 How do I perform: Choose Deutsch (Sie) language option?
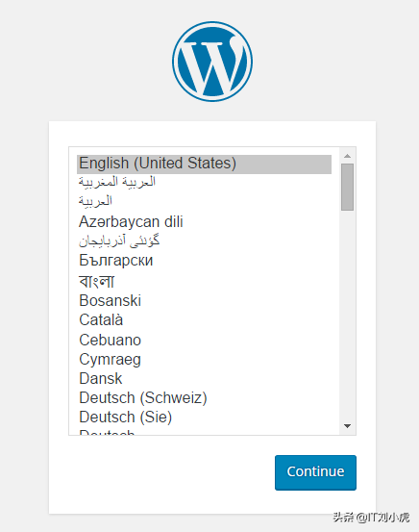[204, 417]
